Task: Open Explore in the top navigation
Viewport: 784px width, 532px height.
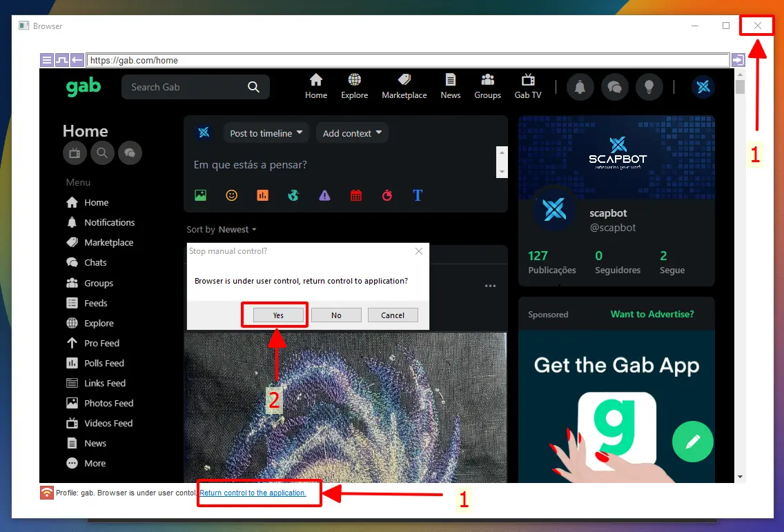Action: tap(355, 86)
